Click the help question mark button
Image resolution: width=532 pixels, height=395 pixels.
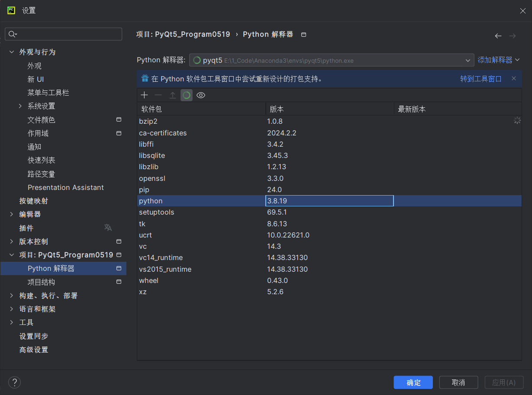(14, 382)
